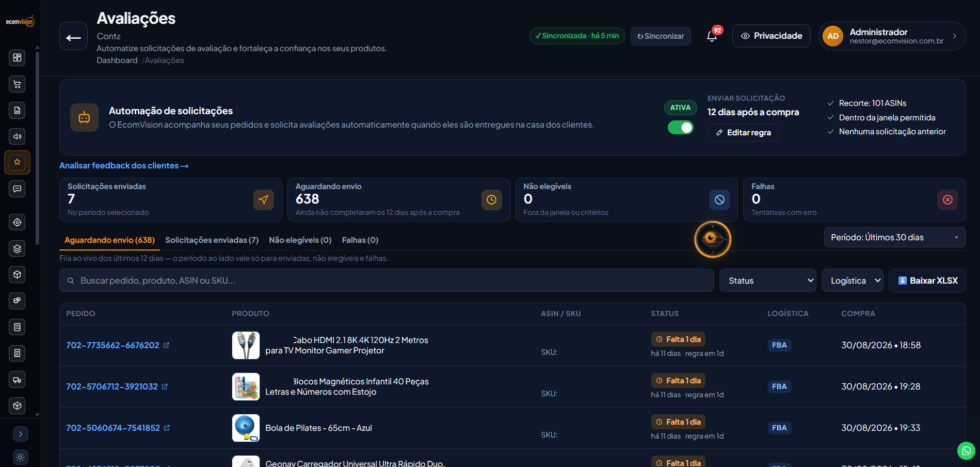Click the Editar regra button

[743, 133]
